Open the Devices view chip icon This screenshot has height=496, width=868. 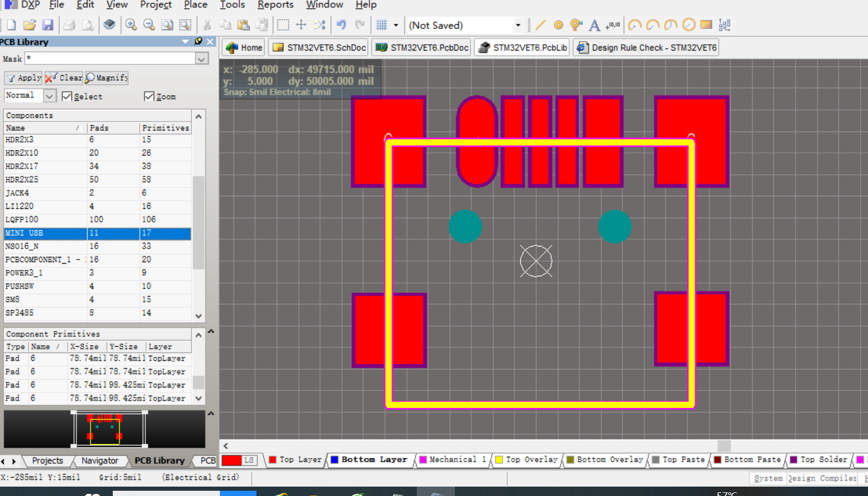click(x=109, y=25)
